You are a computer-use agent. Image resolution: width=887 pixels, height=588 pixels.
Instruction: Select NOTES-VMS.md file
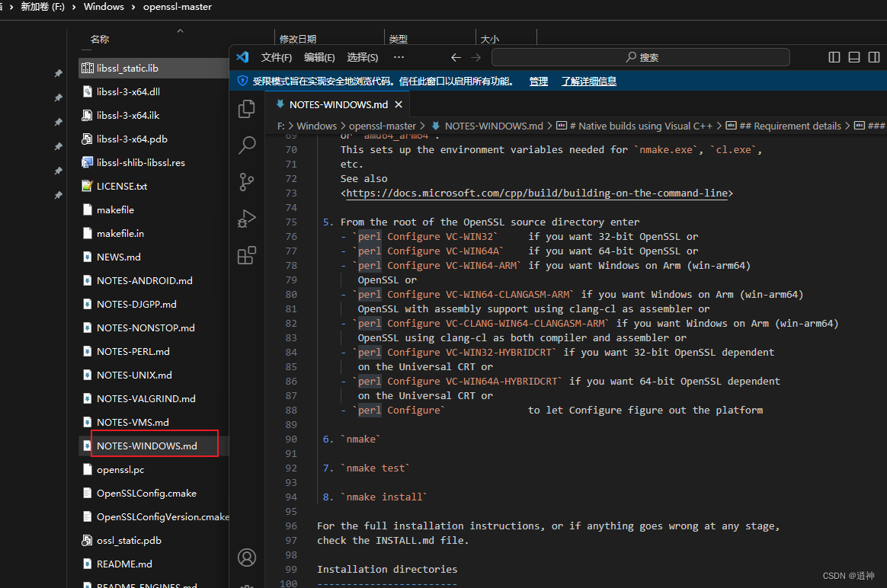pyautogui.click(x=133, y=423)
